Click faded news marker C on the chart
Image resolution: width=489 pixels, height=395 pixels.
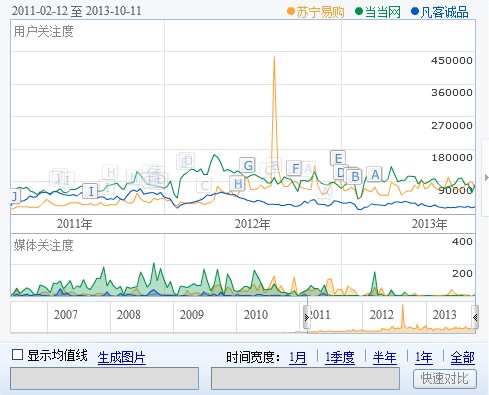pyautogui.click(x=204, y=185)
